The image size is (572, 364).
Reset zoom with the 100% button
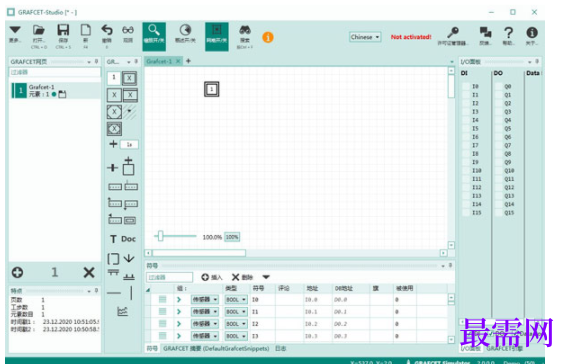[x=232, y=237]
